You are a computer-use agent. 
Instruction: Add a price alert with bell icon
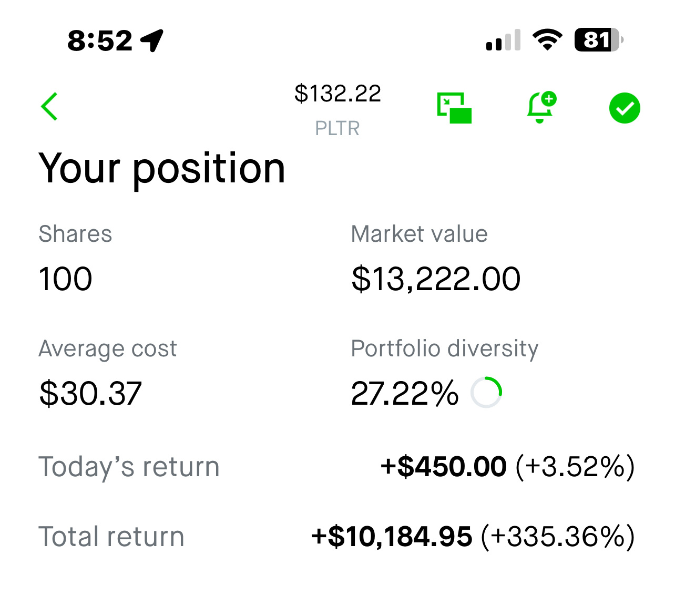pyautogui.click(x=541, y=107)
